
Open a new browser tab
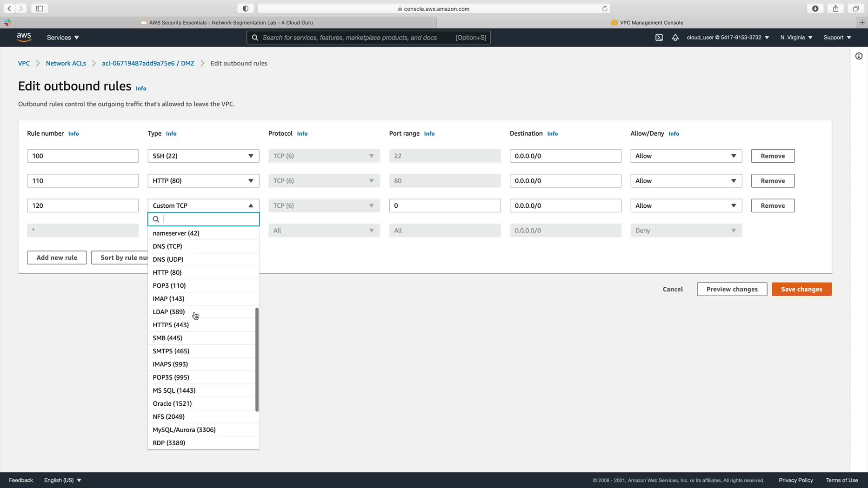coord(862,22)
